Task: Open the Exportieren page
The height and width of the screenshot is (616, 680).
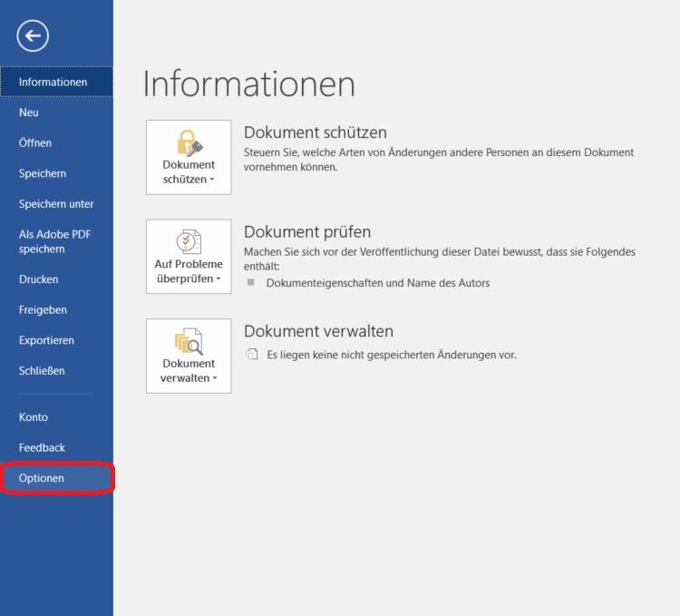Action: (x=46, y=340)
